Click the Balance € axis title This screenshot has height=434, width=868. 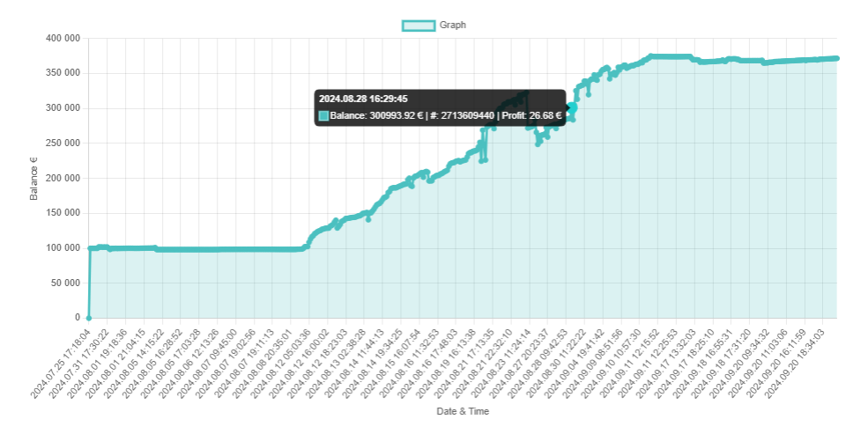pyautogui.click(x=34, y=179)
